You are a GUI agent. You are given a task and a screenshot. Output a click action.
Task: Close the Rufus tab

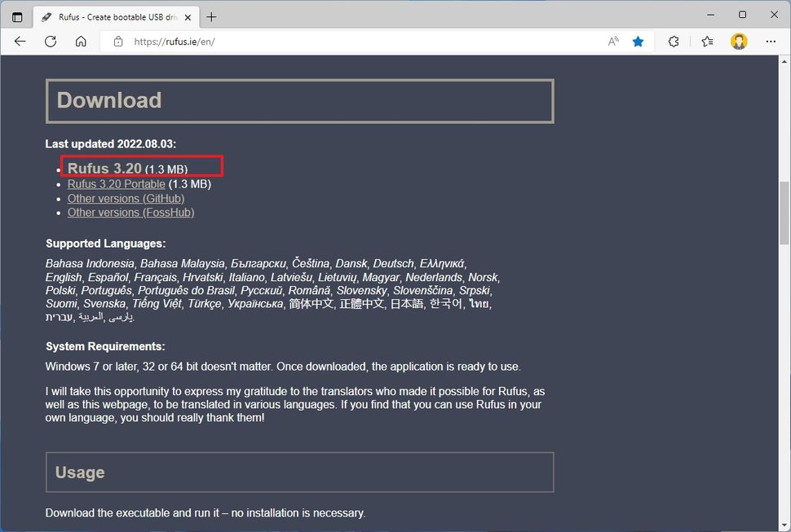point(187,15)
